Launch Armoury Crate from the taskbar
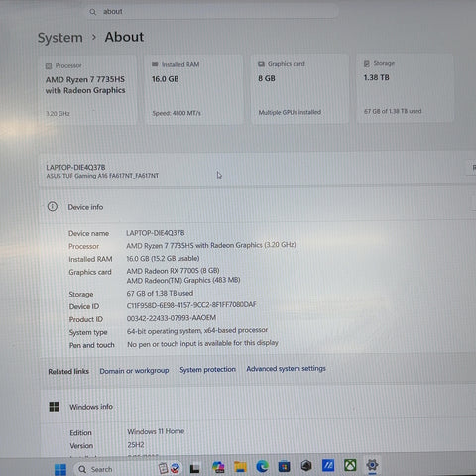Image resolution: width=476 pixels, height=476 pixels. (306, 466)
